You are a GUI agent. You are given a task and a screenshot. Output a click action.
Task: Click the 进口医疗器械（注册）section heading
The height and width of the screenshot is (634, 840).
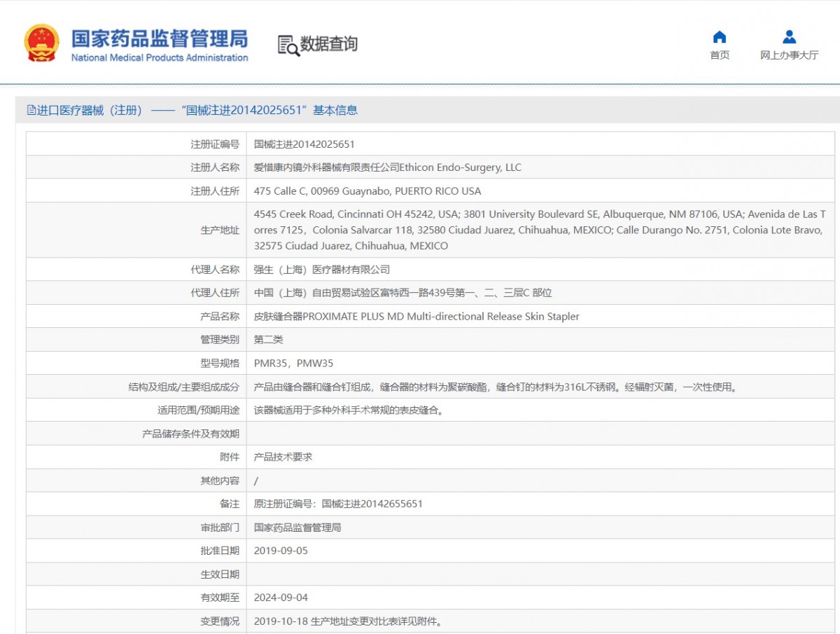tap(90, 110)
